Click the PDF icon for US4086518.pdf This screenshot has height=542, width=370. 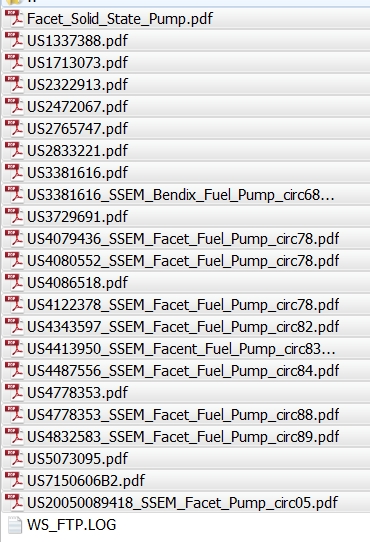(x=14, y=282)
